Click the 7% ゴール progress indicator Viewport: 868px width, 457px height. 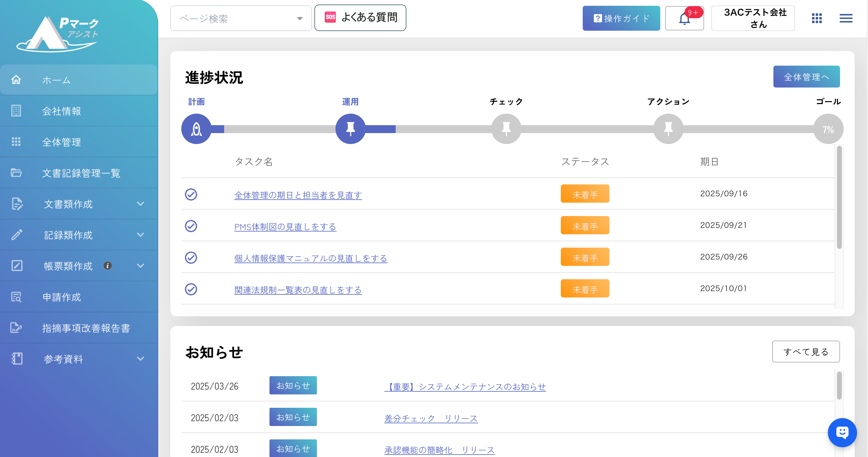click(x=828, y=129)
